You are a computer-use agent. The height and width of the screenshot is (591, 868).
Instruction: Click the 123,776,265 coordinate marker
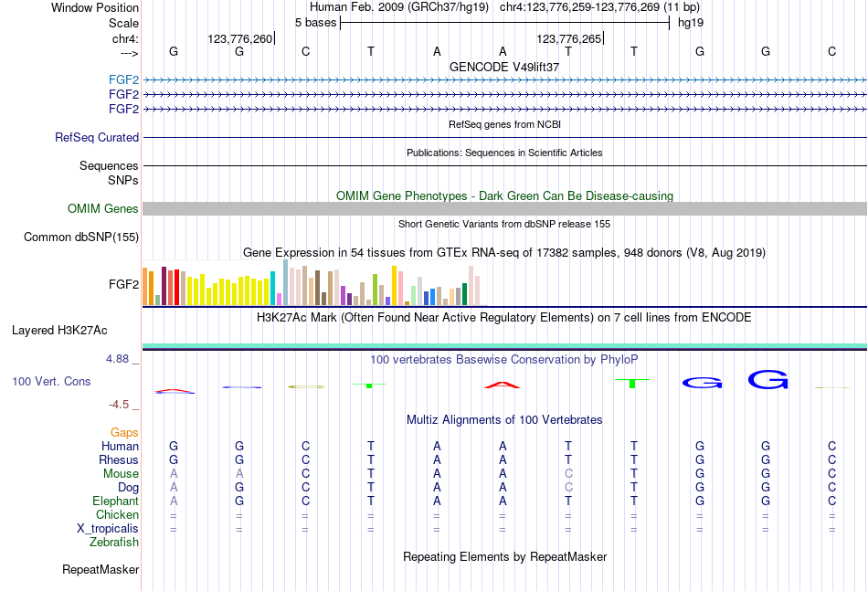click(569, 38)
